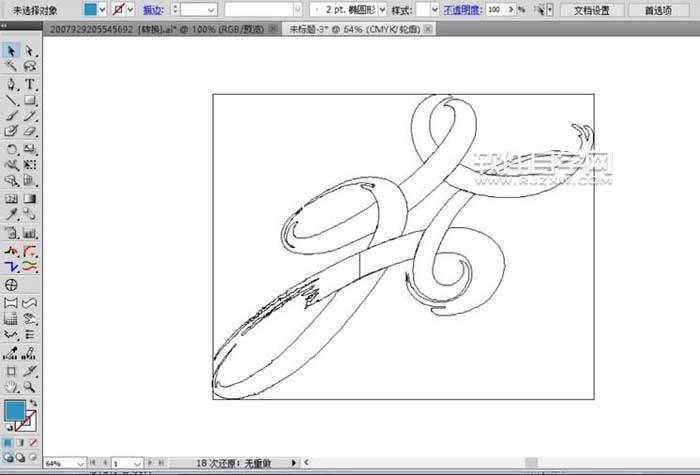Open the variable width profile dropdown
The image size is (700, 475).
[297, 9]
